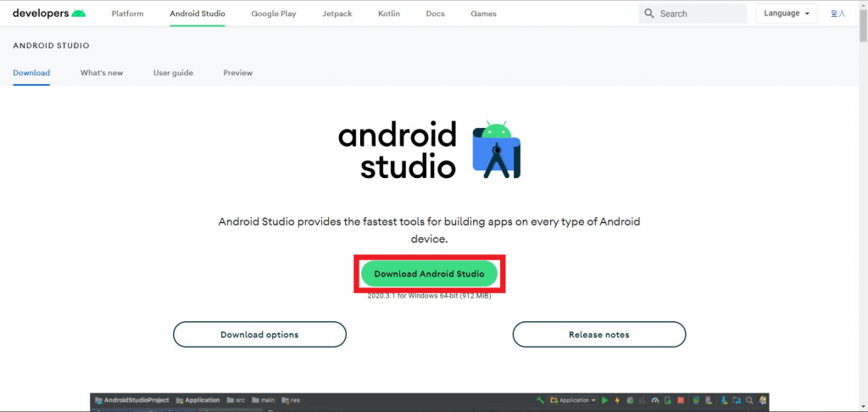
Task: Click the dimmed icon right of Debug bug
Action: pos(643,400)
